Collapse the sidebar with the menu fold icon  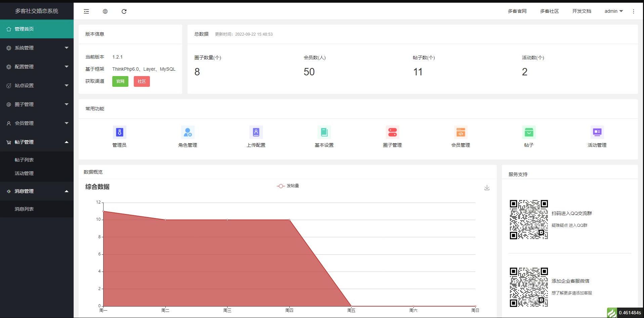[x=86, y=11]
